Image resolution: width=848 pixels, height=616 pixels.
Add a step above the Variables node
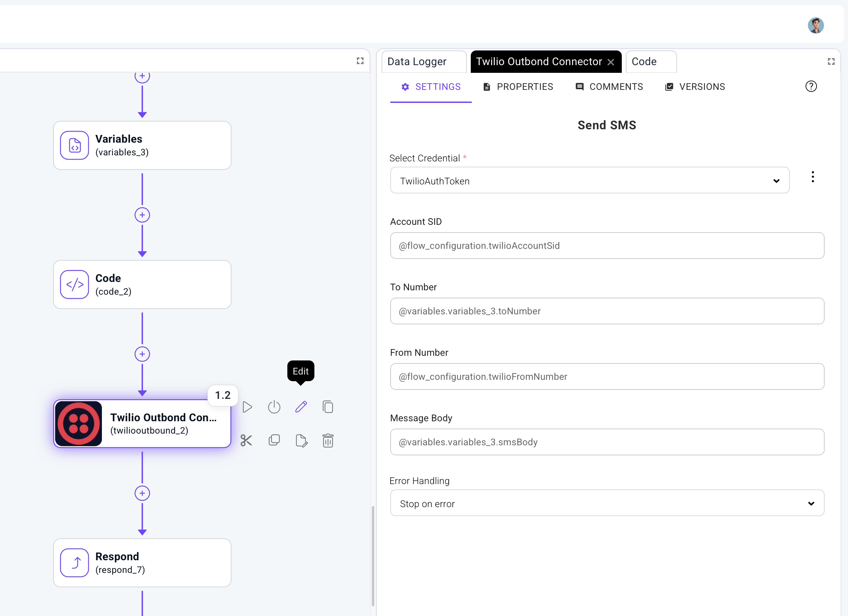point(142,76)
